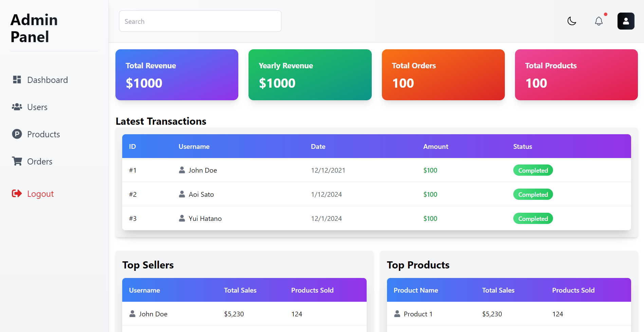
Task: Click John Doe's user icon in transactions
Action: click(182, 170)
